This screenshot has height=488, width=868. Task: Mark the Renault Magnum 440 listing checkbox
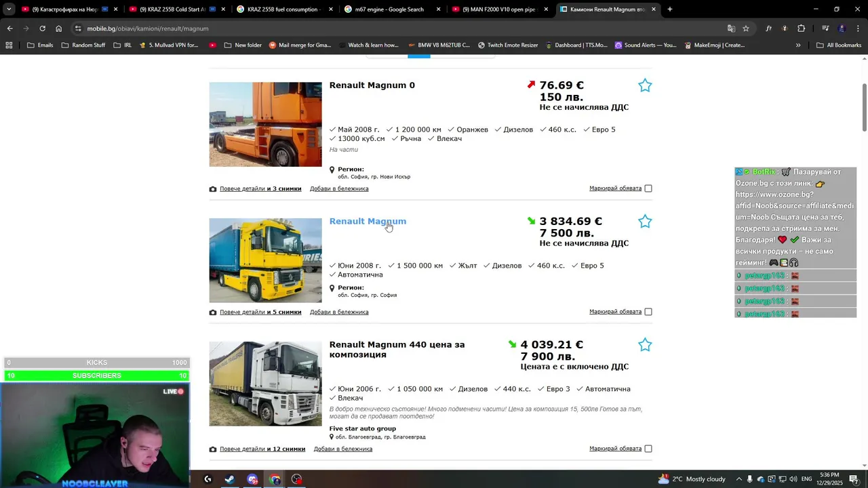coord(648,449)
